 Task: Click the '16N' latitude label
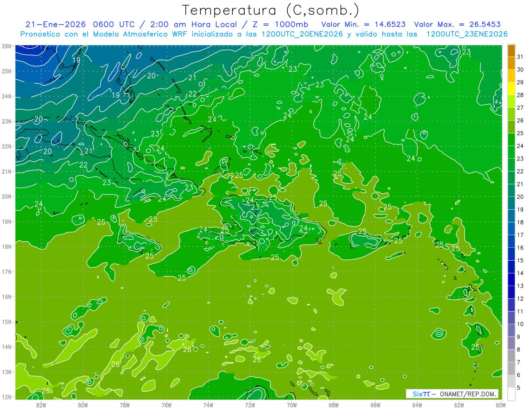click(x=6, y=297)
